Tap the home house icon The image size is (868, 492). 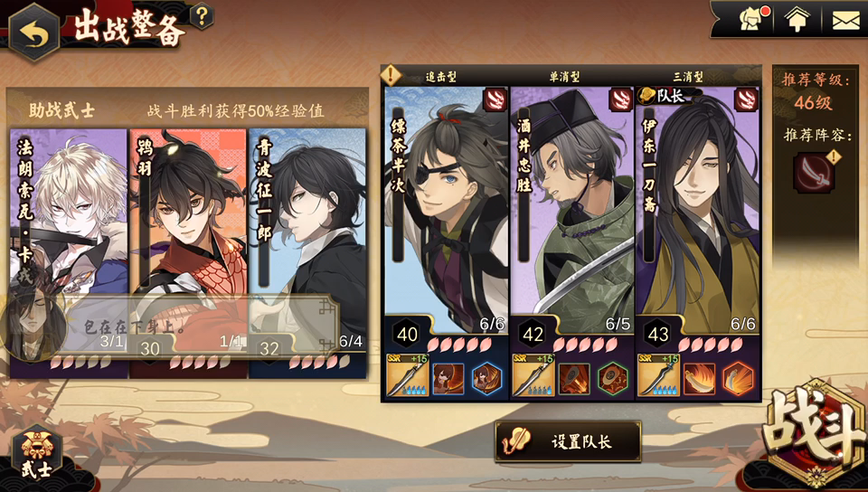point(797,20)
